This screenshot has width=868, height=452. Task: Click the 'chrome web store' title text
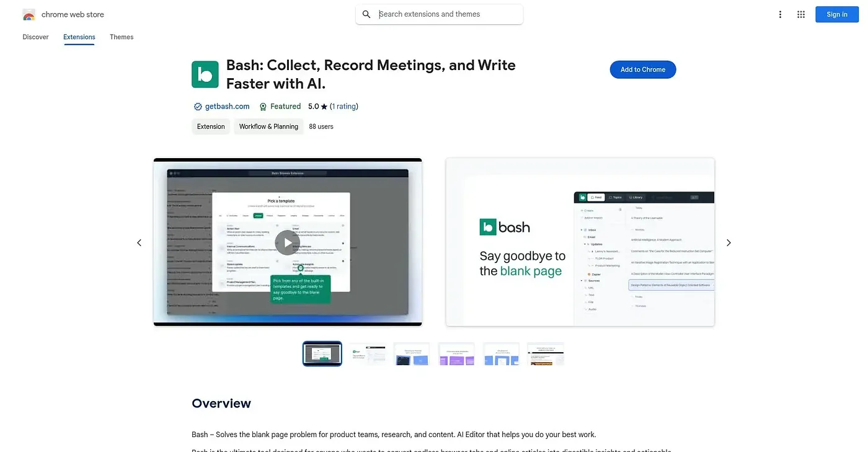(73, 14)
